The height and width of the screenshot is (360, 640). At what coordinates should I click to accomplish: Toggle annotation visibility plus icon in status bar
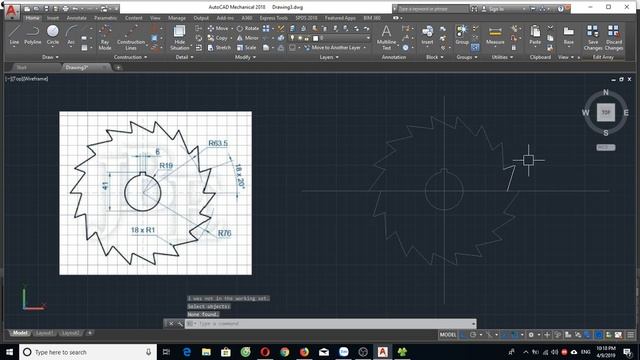(547, 335)
